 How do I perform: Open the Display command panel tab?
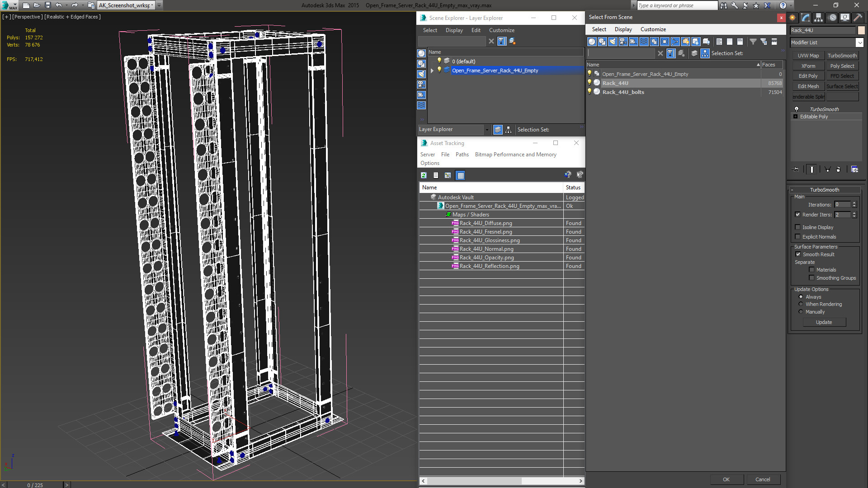845,18
